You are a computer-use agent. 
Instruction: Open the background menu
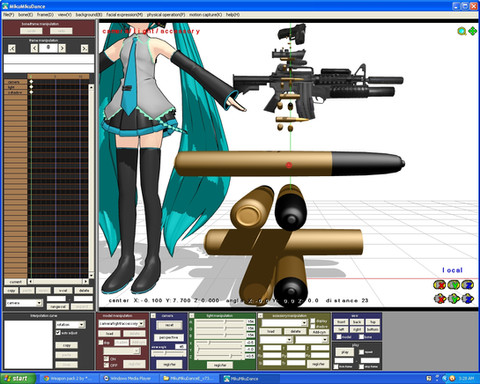tap(89, 15)
